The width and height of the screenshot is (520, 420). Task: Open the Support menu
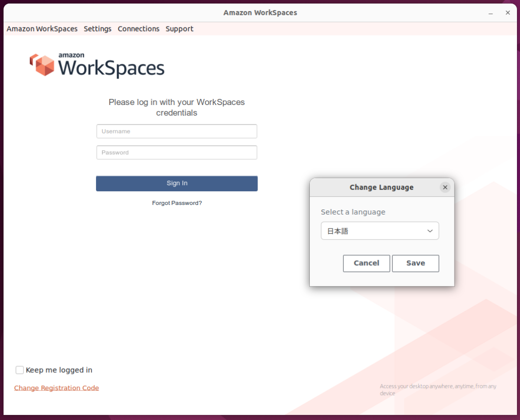click(x=179, y=29)
